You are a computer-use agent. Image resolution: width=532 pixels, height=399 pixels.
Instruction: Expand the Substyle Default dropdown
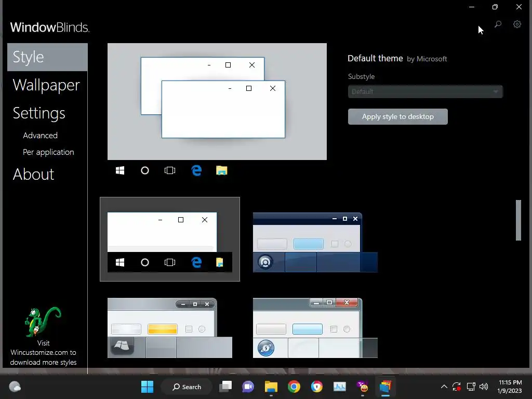coord(425,91)
